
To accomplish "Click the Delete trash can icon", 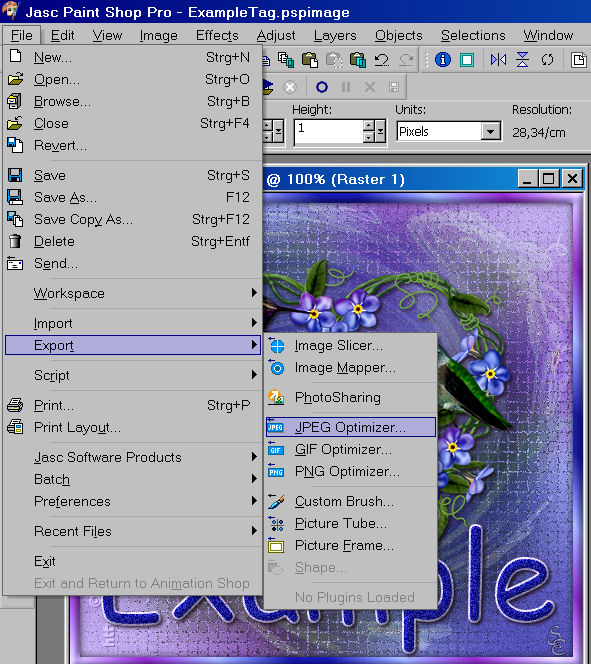I will click(15, 241).
